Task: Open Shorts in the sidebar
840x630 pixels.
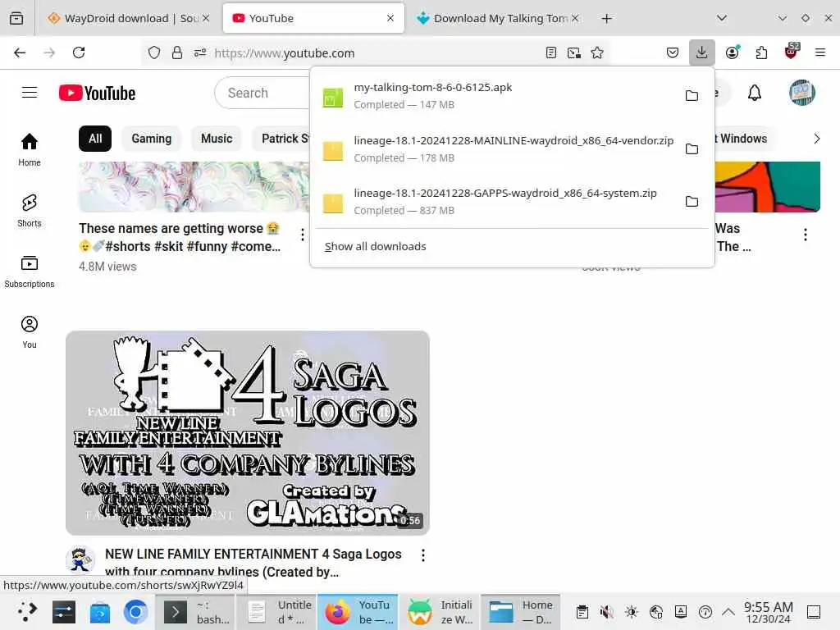Action: click(x=30, y=211)
